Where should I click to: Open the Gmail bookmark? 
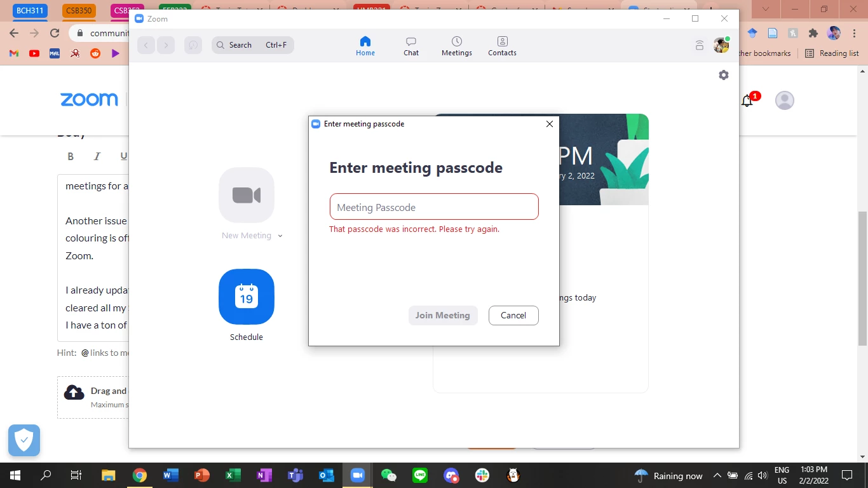(x=14, y=53)
